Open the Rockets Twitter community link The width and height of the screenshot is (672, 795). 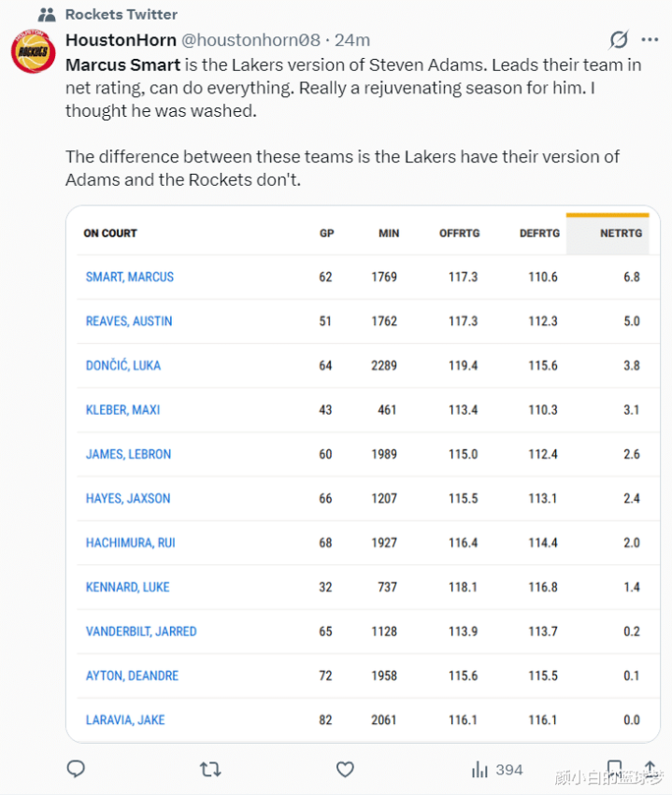(x=122, y=15)
